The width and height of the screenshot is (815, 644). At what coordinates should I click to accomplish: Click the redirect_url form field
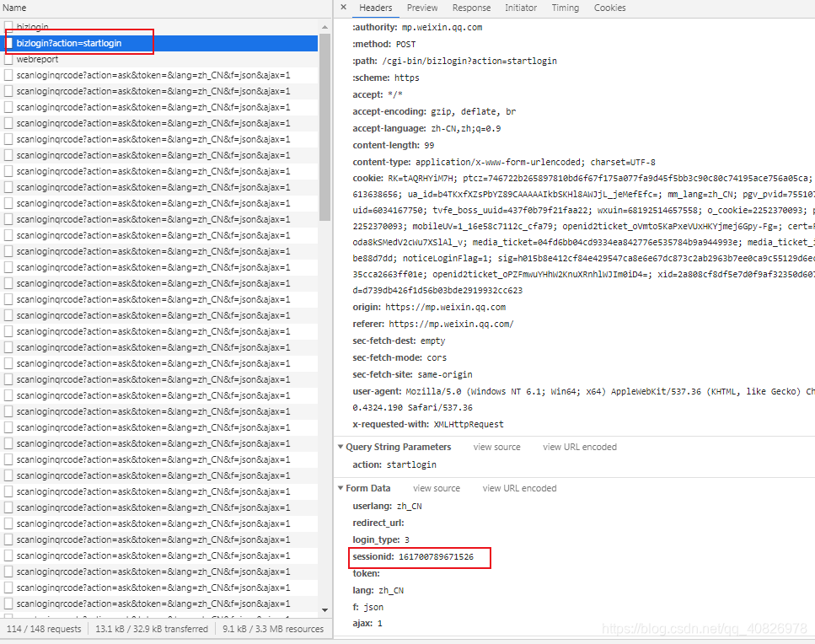pos(378,523)
